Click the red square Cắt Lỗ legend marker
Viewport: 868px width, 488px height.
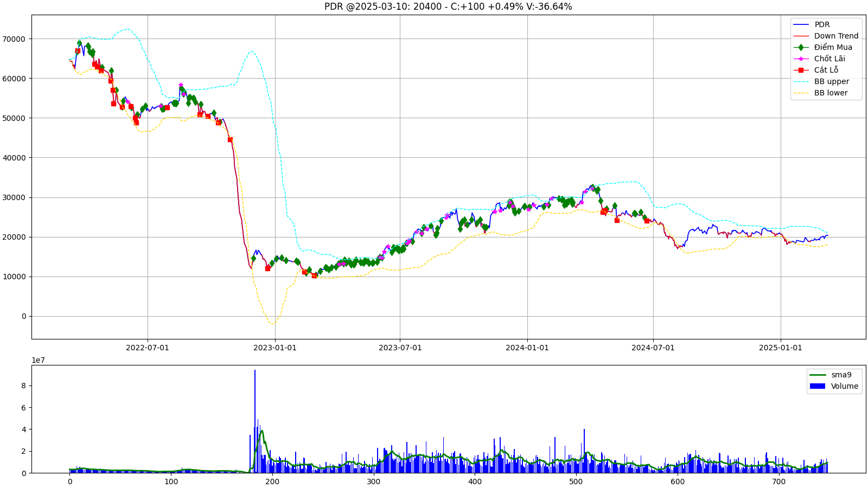click(801, 70)
